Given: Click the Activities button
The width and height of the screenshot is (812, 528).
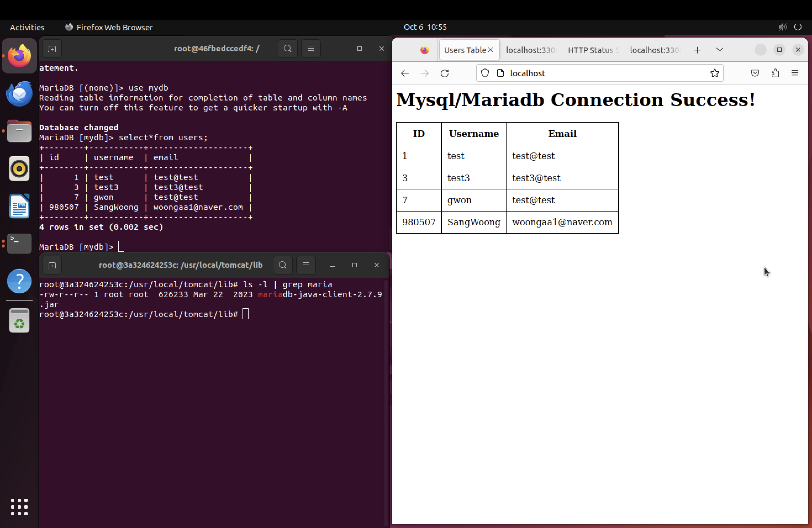Looking at the screenshot, I should point(27,27).
